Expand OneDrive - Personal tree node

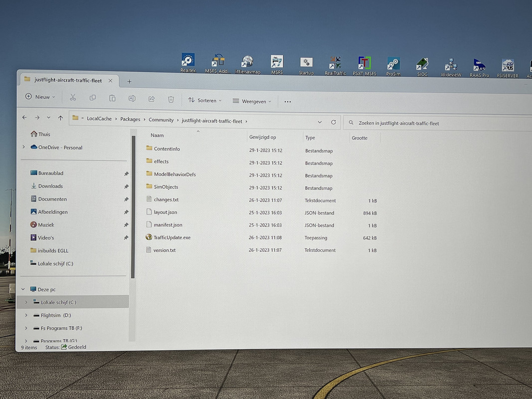24,147
